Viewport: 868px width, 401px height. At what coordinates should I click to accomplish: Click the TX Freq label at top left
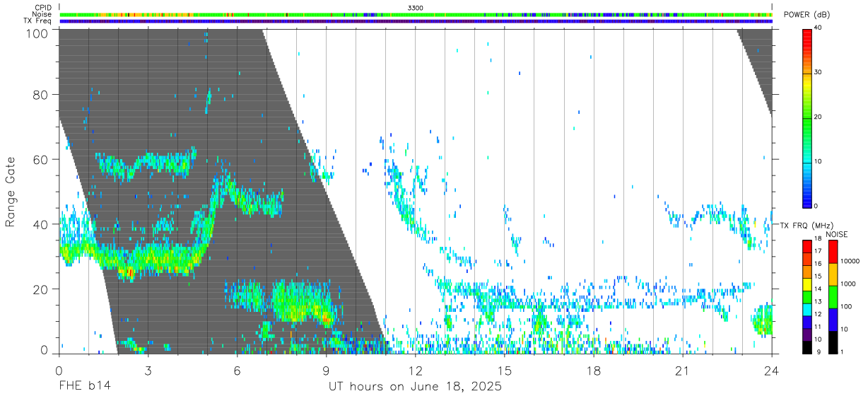click(x=37, y=21)
